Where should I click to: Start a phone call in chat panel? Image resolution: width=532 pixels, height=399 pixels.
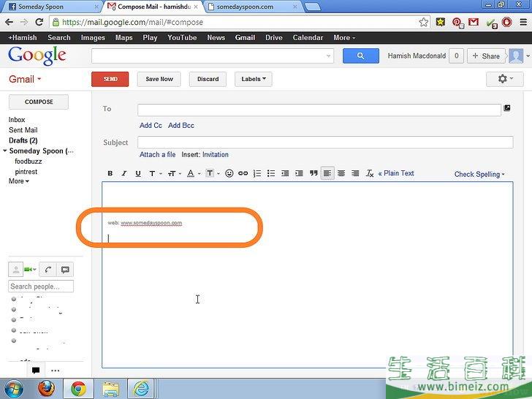point(47,270)
